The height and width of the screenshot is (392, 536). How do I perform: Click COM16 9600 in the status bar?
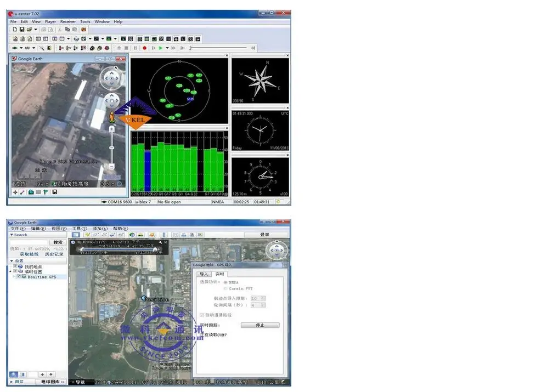117,202
